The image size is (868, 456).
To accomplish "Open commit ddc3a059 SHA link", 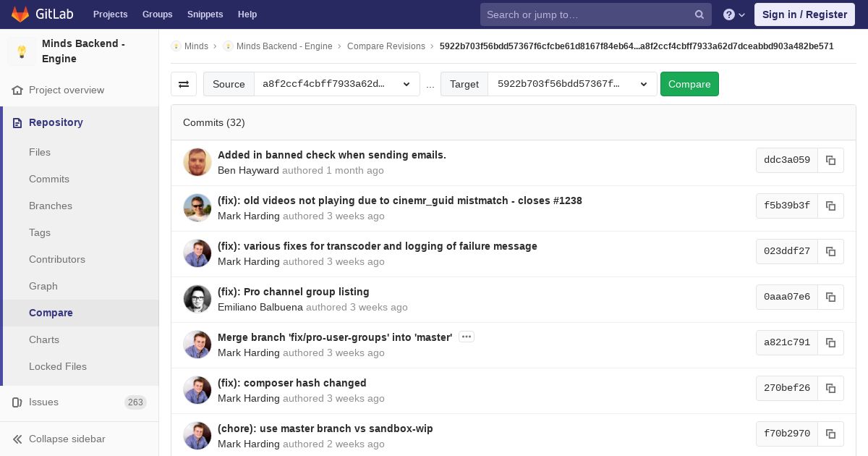I will point(787,160).
